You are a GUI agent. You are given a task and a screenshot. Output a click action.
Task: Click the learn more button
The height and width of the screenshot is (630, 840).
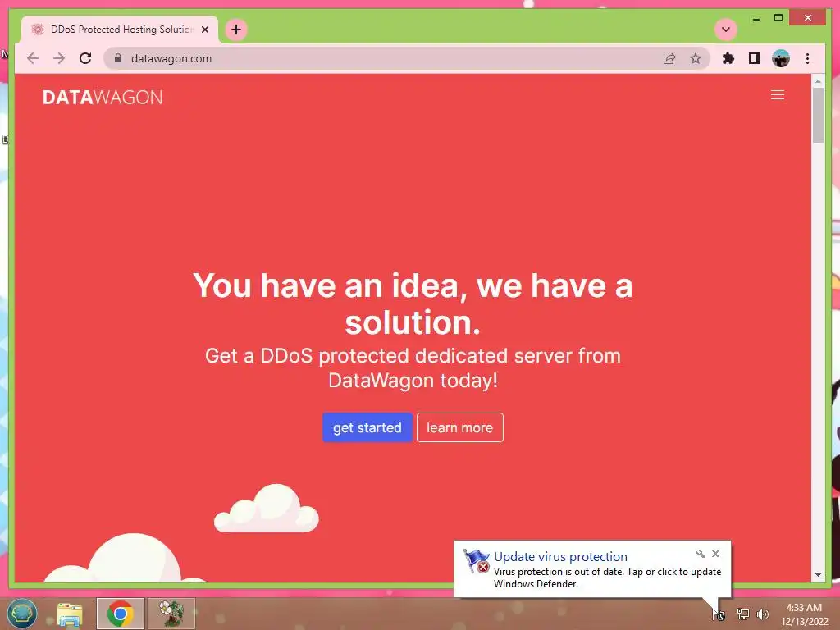click(459, 427)
